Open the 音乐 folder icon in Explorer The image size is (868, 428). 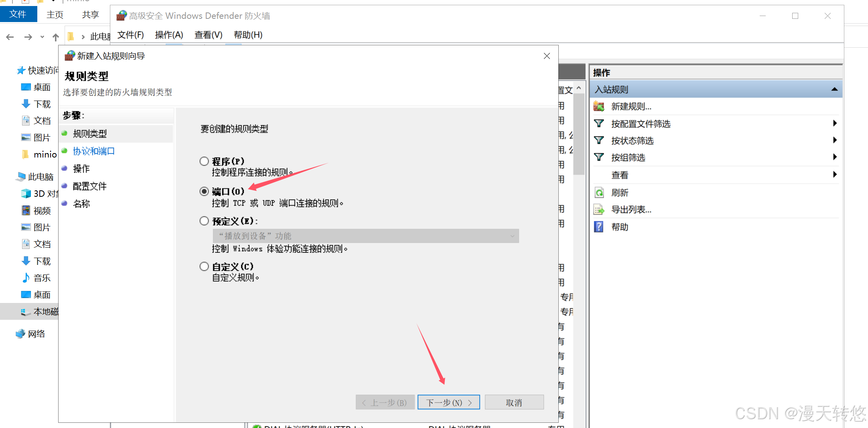pyautogui.click(x=26, y=277)
